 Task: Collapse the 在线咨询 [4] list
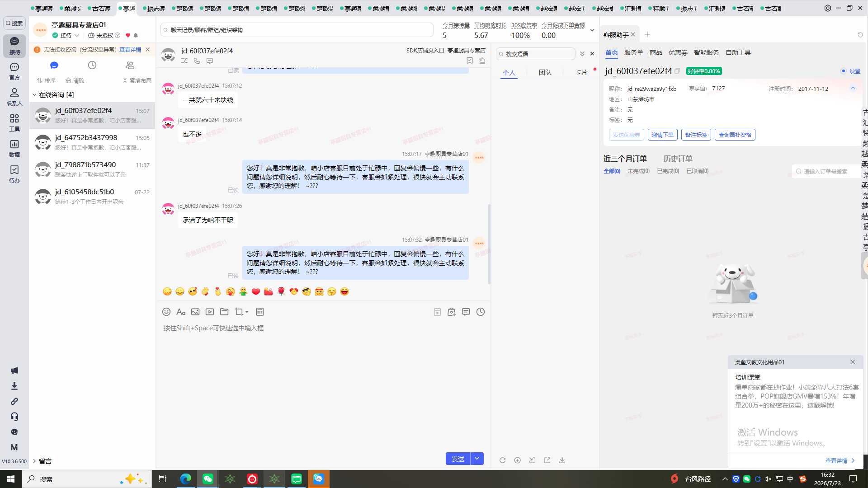(34, 95)
